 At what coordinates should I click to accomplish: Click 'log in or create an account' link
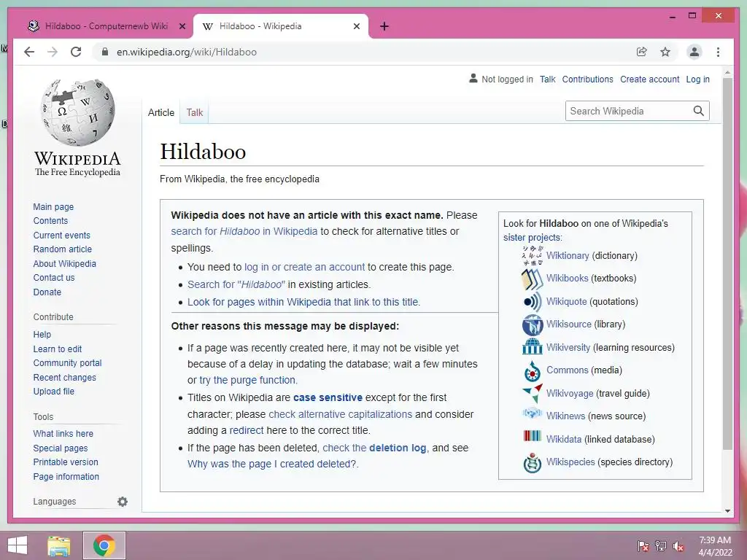[x=304, y=267]
